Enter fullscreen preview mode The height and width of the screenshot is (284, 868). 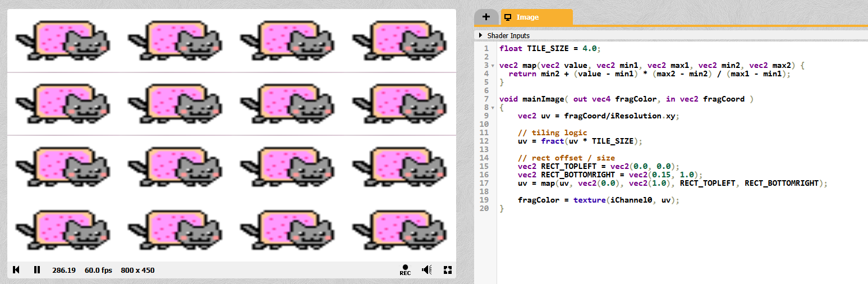coord(448,270)
